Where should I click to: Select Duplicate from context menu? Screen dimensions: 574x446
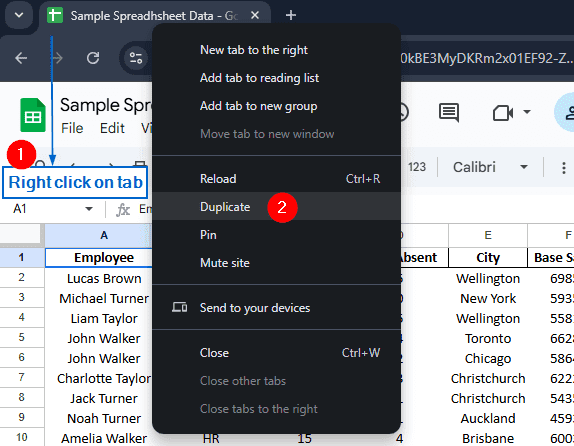pyautogui.click(x=276, y=207)
